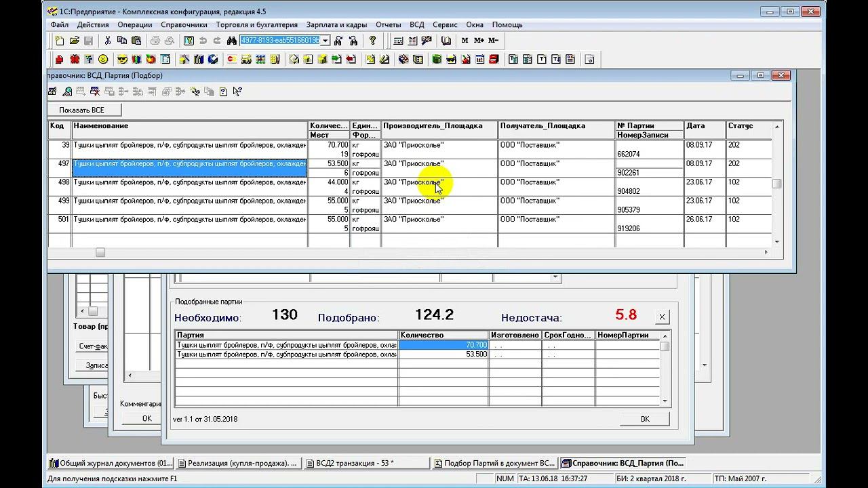Image resolution: width=868 pixels, height=488 pixels.
Task: Click the Счет-фактура button in background window
Action: (92, 346)
